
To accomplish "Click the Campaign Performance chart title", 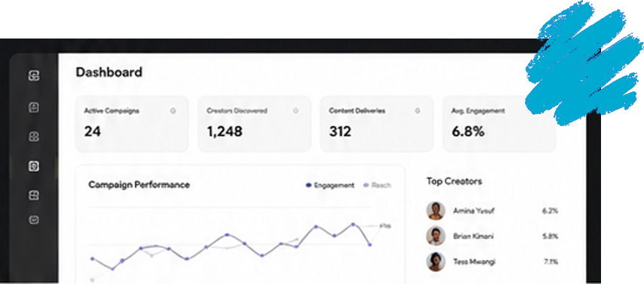I will [140, 185].
